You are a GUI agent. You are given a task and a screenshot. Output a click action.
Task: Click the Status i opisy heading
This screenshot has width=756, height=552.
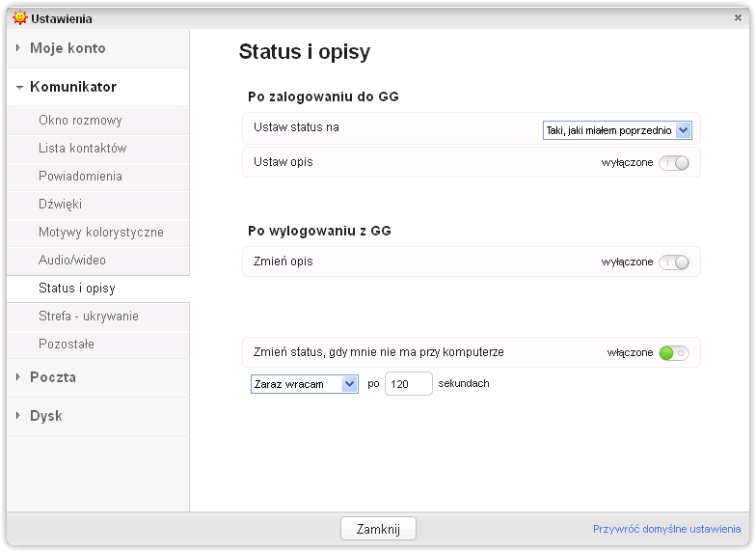click(305, 51)
